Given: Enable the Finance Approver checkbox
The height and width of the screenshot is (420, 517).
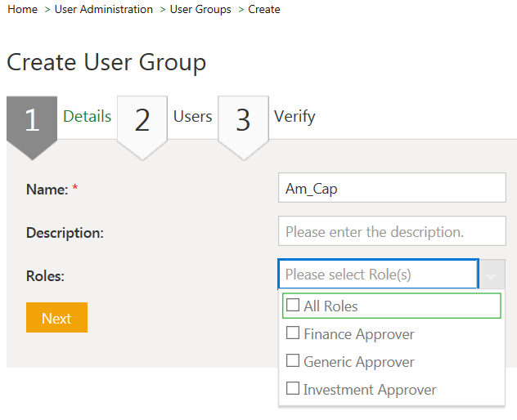Looking at the screenshot, I should coord(293,333).
